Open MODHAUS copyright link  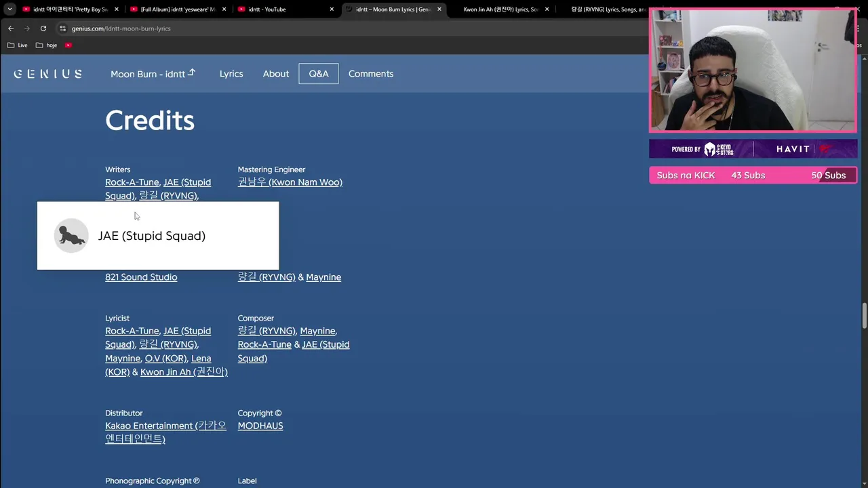click(260, 426)
